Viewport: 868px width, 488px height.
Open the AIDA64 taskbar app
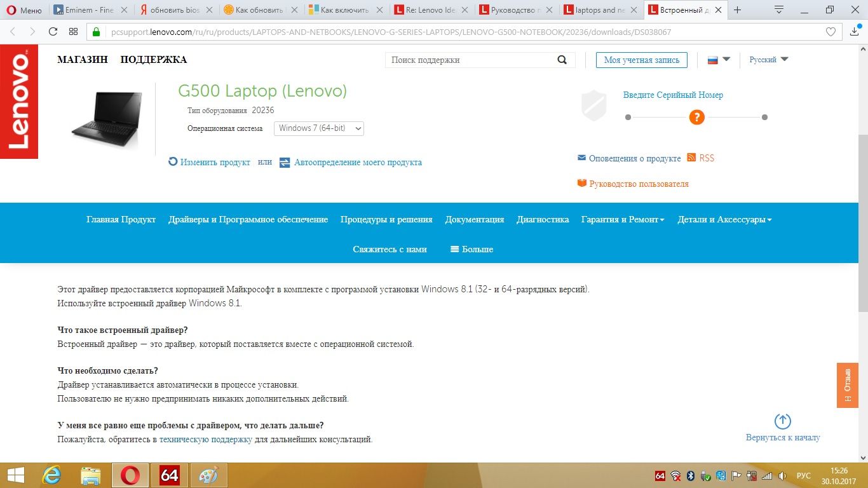coord(169,475)
